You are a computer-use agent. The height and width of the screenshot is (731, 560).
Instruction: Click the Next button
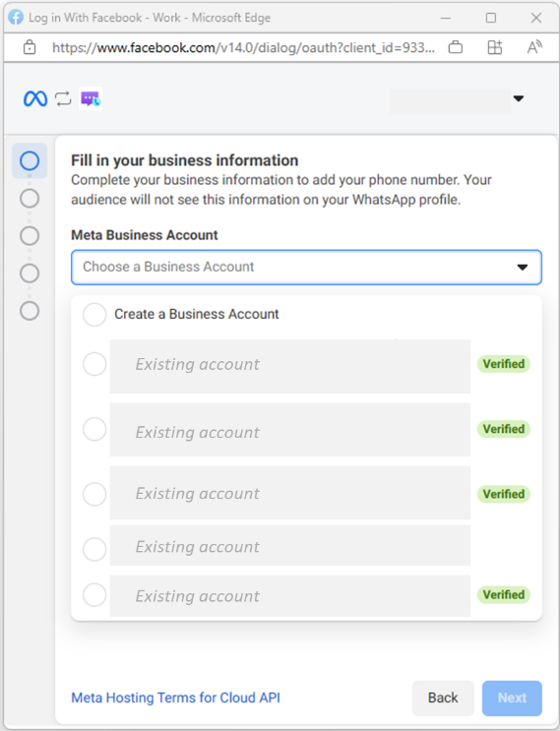tap(512, 698)
